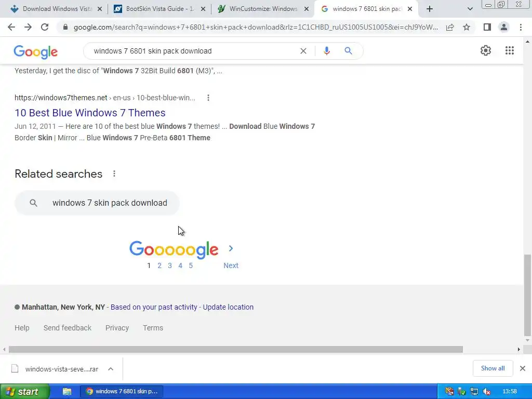Show all downloads

coord(493,368)
